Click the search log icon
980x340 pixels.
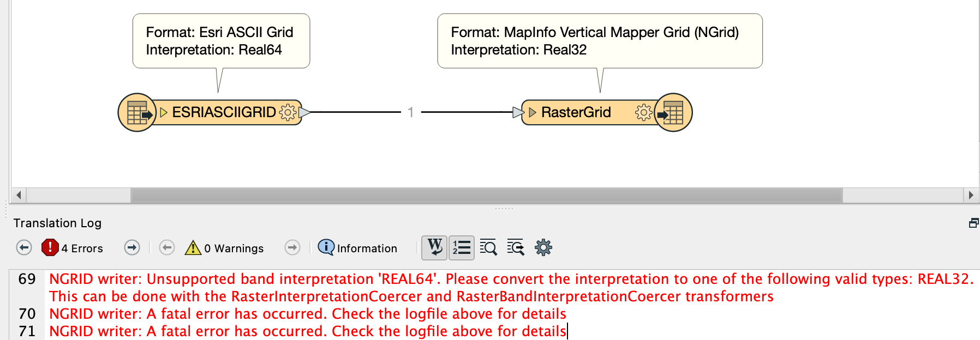[488, 248]
